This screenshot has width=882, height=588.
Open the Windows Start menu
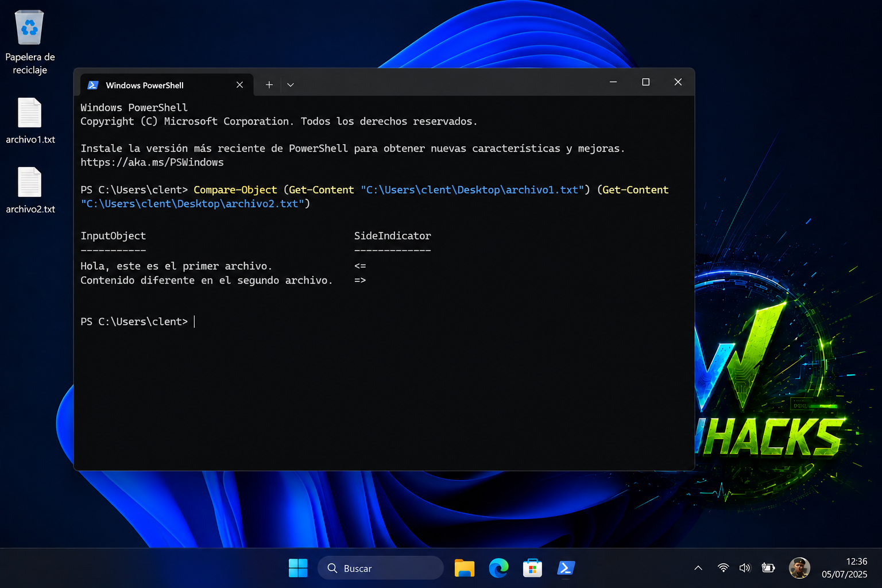pos(298,568)
